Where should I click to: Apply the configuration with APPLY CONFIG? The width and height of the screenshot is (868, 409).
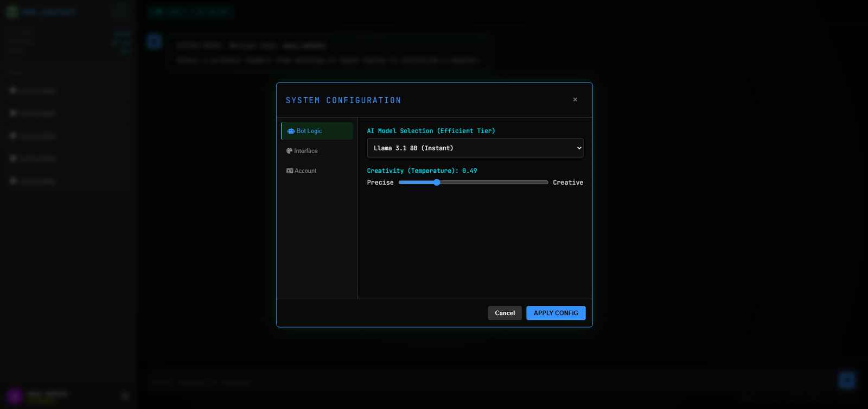click(x=556, y=313)
